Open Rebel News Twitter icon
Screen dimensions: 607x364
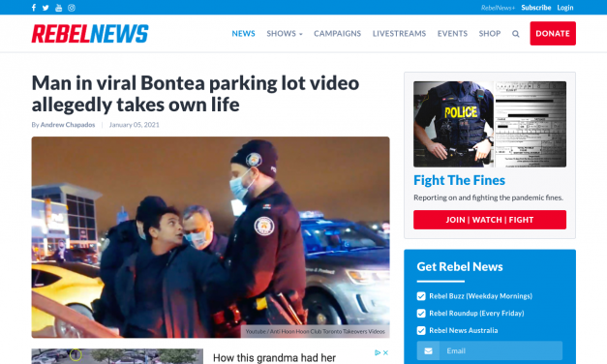pyautogui.click(x=46, y=8)
